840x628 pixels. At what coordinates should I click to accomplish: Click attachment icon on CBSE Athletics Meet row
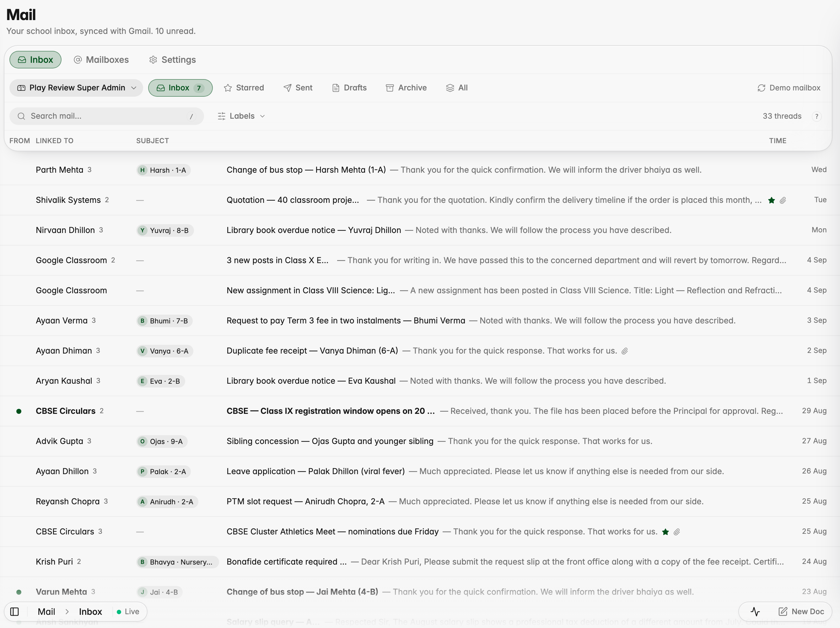(x=677, y=532)
